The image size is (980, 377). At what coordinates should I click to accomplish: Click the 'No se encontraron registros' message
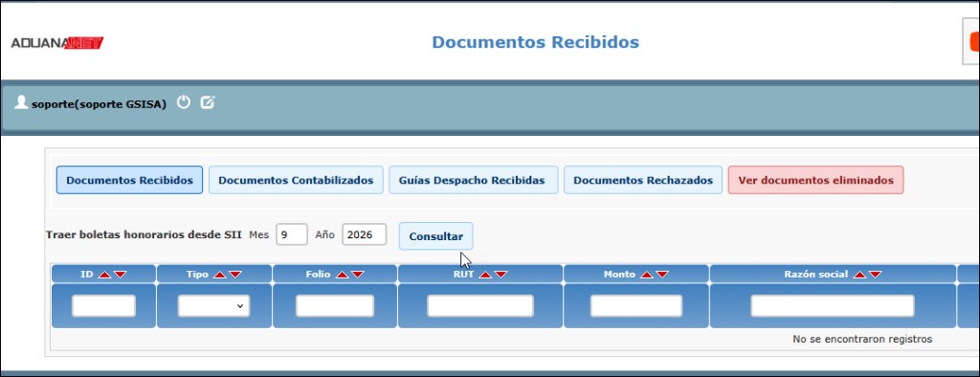click(x=862, y=339)
